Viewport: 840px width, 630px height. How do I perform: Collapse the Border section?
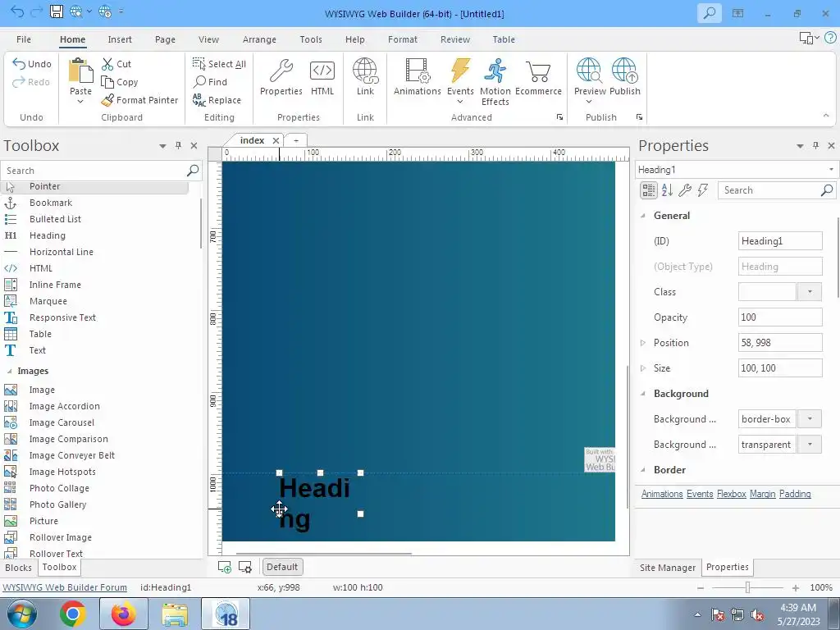coord(643,470)
